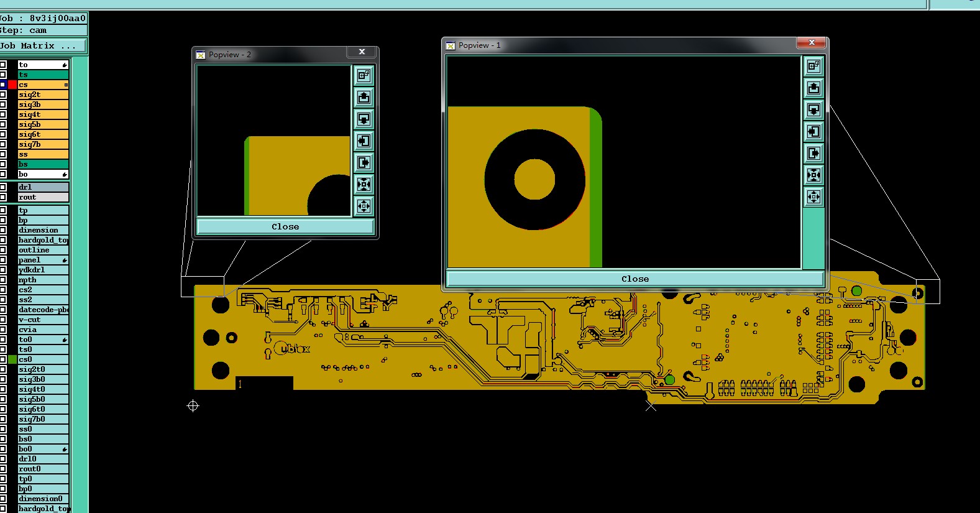Toggle checkbox for the 'ss' layer

3,154
